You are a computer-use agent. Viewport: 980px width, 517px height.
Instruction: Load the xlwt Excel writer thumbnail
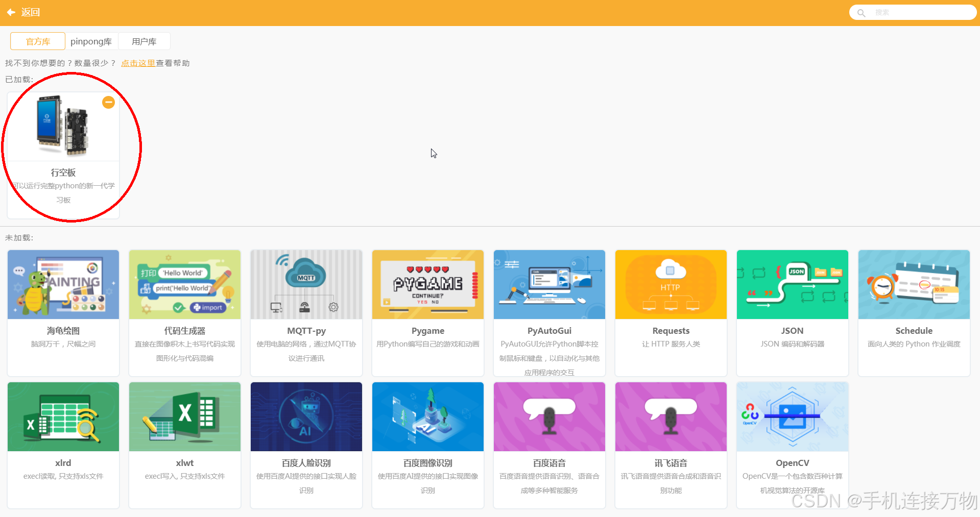coord(185,416)
